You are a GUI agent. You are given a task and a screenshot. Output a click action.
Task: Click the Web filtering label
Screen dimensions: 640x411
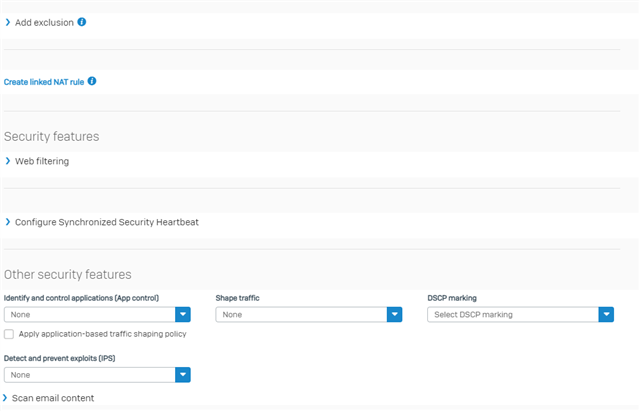click(x=42, y=162)
